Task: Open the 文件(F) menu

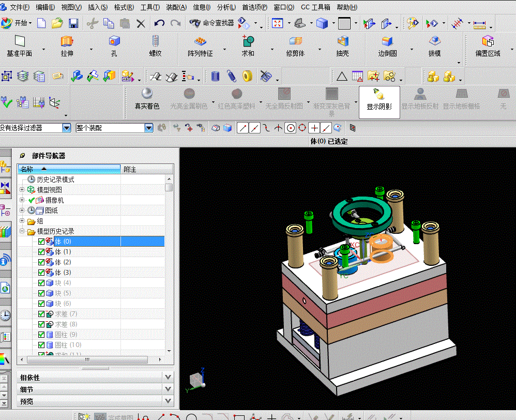Action: (20, 7)
